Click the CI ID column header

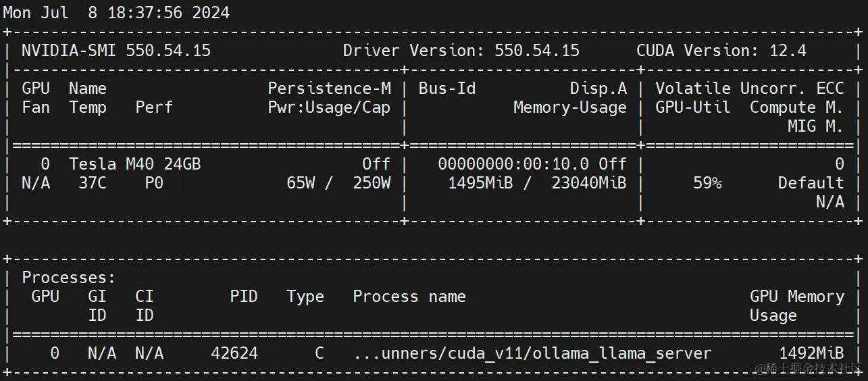click(145, 306)
